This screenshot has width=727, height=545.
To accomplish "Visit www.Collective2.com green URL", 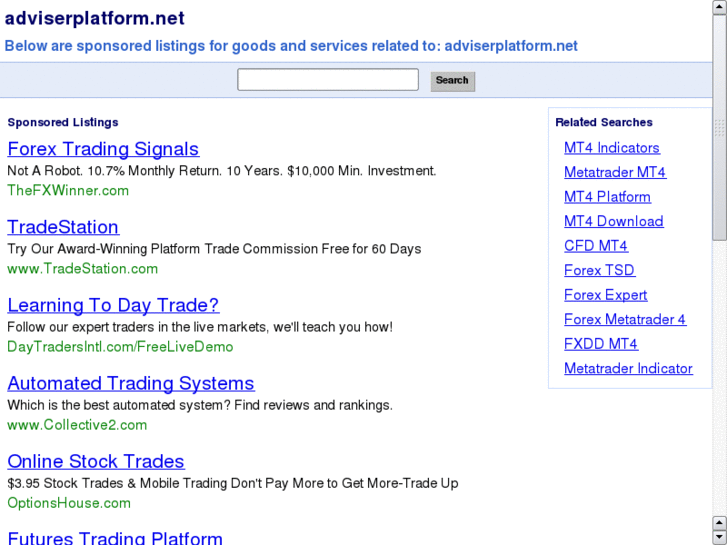I will point(77,425).
